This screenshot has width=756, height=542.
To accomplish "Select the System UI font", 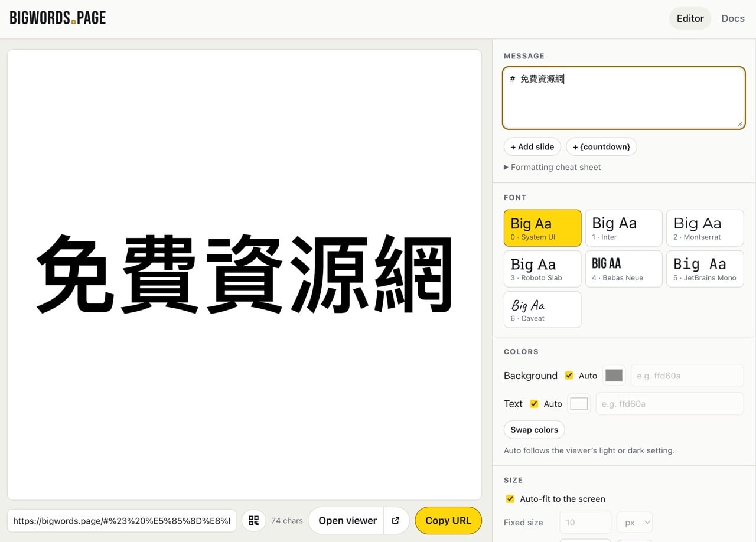I will tap(542, 228).
